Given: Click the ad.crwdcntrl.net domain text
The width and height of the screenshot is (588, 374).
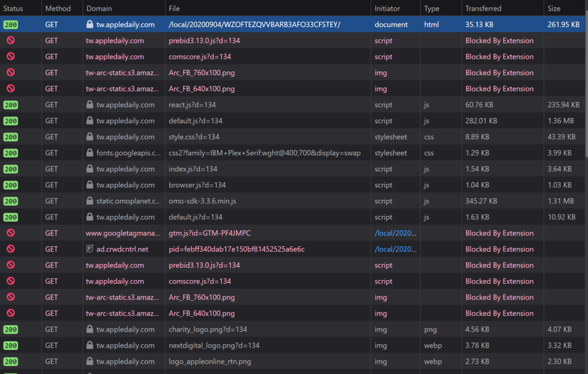Looking at the screenshot, I should (122, 249).
